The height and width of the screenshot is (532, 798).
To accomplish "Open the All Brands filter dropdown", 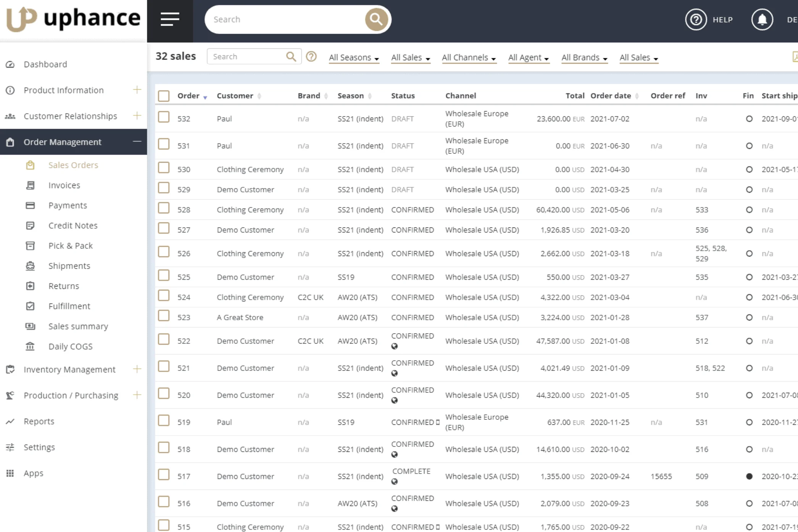I will point(584,58).
